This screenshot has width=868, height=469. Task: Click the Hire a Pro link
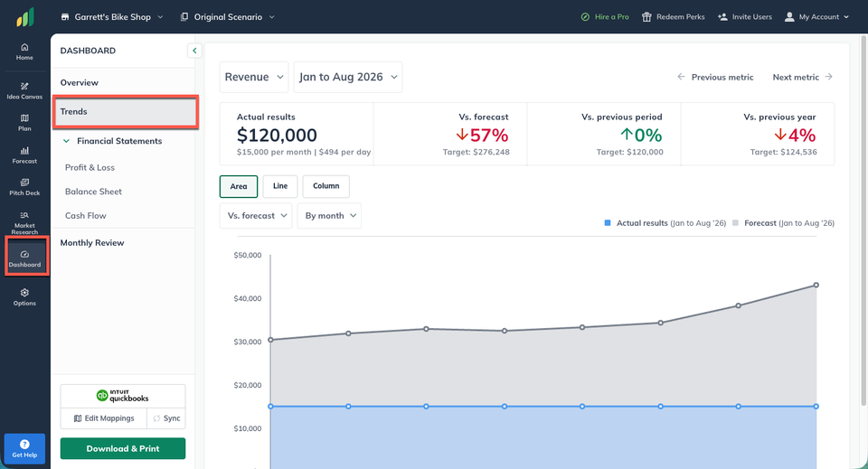pyautogui.click(x=612, y=17)
